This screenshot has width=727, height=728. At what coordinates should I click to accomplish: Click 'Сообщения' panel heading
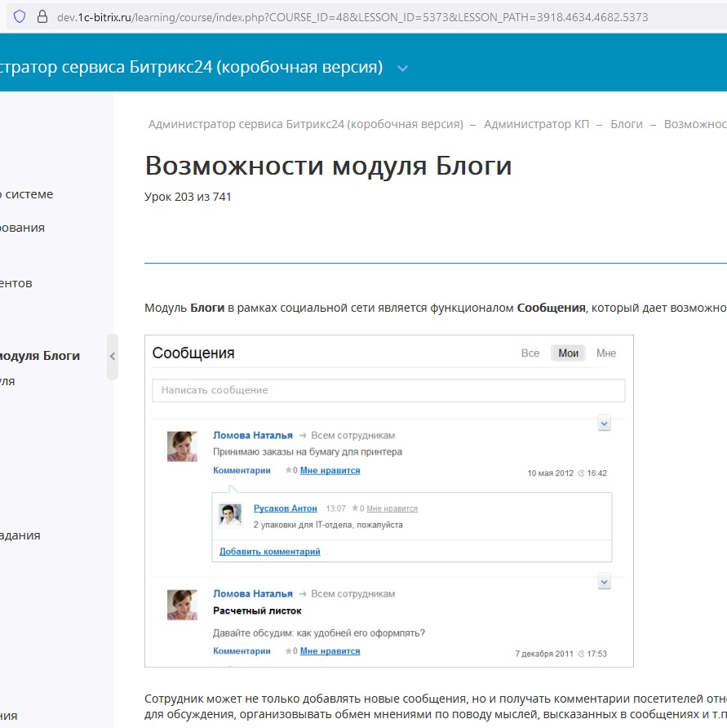tap(193, 353)
